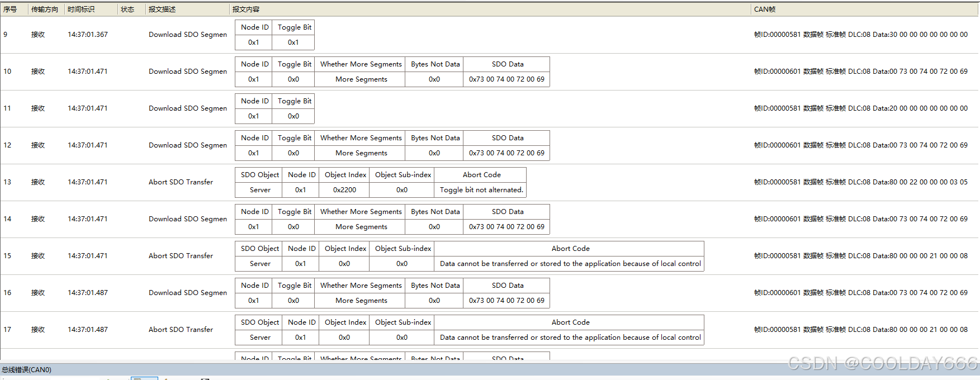Select CAN frame text in row 12

(861, 145)
